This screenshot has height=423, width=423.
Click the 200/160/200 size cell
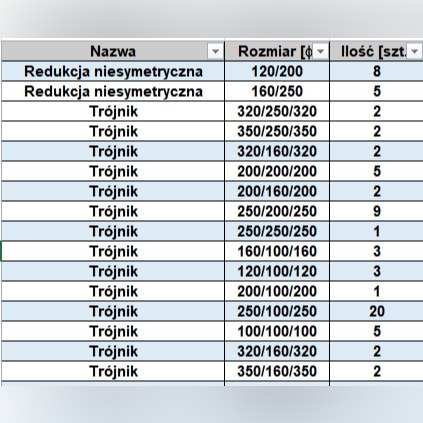[x=277, y=191]
